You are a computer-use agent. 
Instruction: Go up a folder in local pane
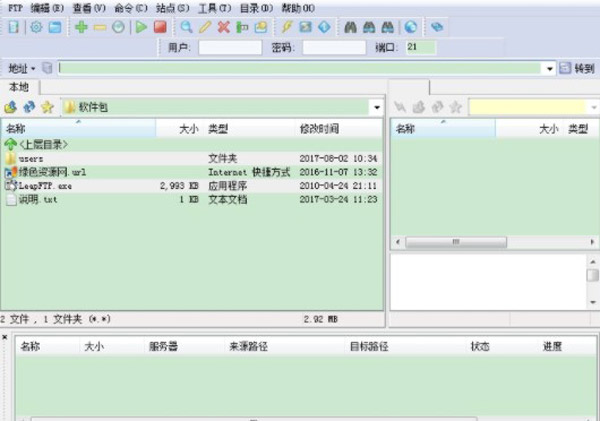point(11,107)
